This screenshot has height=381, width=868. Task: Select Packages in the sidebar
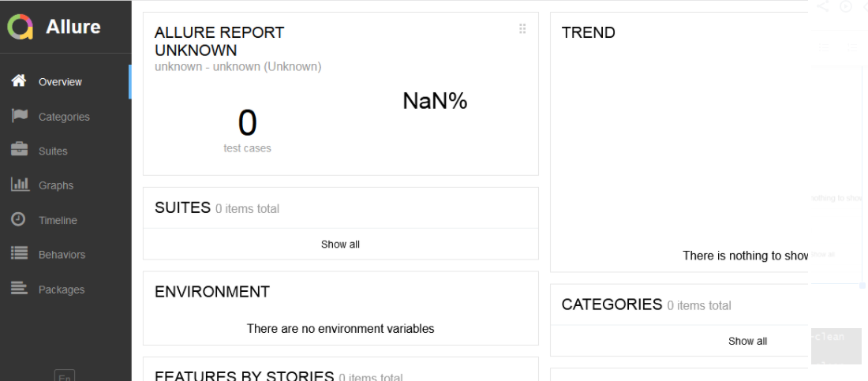pyautogui.click(x=65, y=289)
